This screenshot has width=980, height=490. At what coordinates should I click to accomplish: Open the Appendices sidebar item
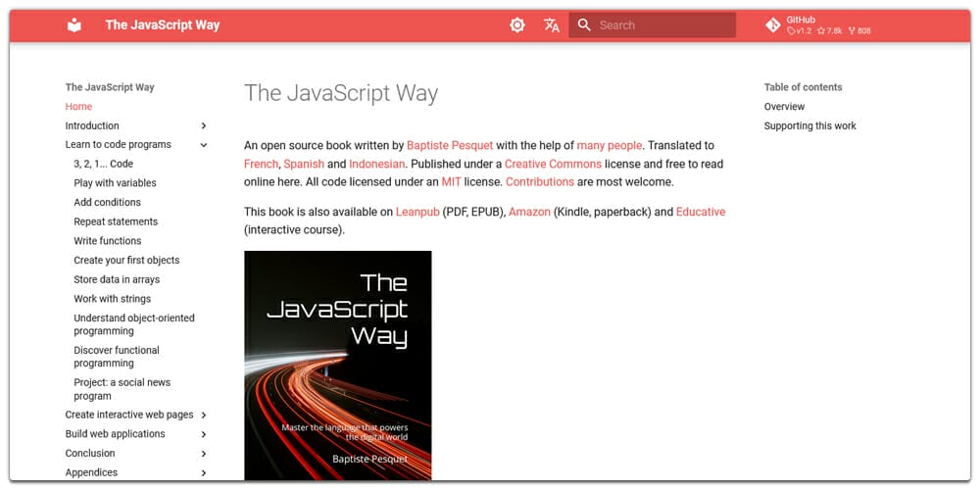coord(91,472)
